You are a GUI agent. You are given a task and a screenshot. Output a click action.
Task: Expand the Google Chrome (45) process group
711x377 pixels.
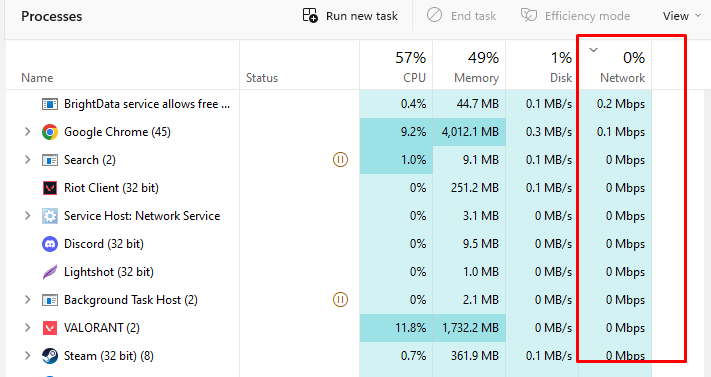tap(28, 132)
